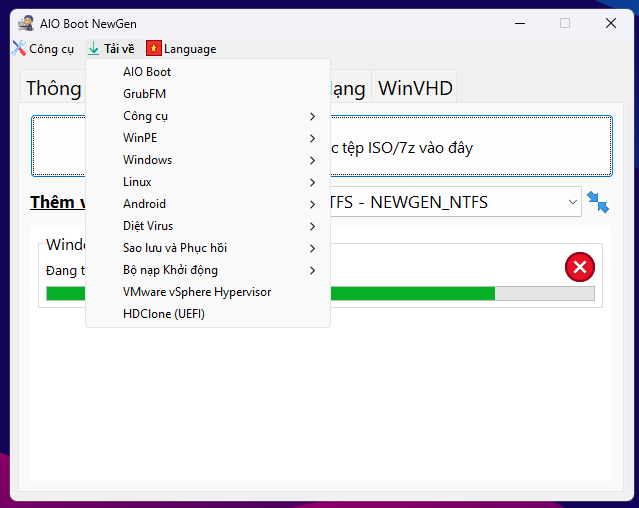The height and width of the screenshot is (508, 639).
Task: Minimize the AIO Boot NewGen window
Action: (x=520, y=23)
